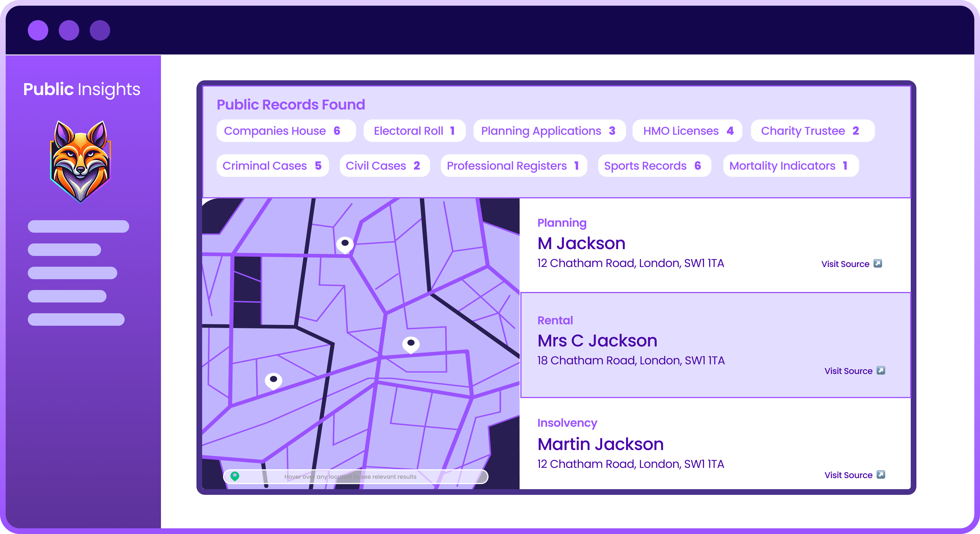Click the first window control dot
The width and height of the screenshot is (980, 534).
click(38, 30)
